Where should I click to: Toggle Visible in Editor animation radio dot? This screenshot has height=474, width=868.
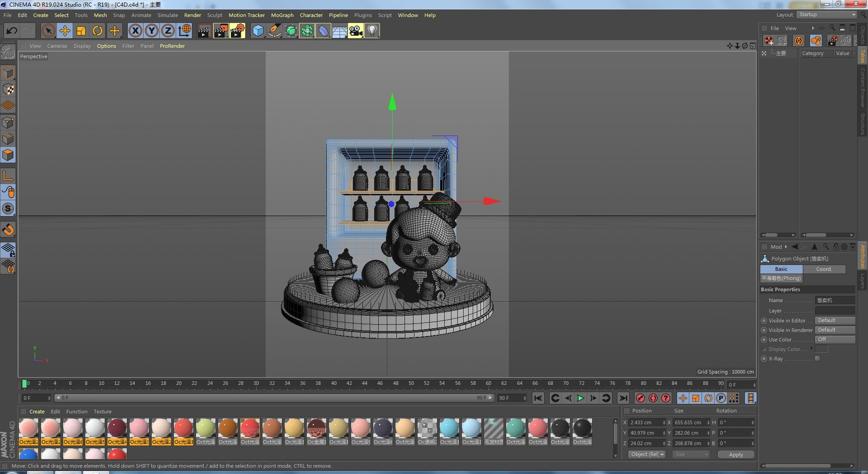[764, 320]
